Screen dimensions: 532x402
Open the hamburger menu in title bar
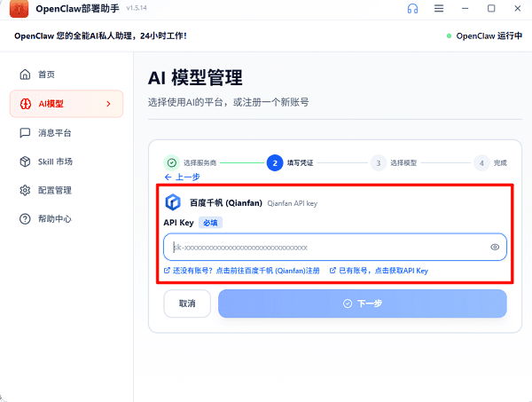coord(439,9)
